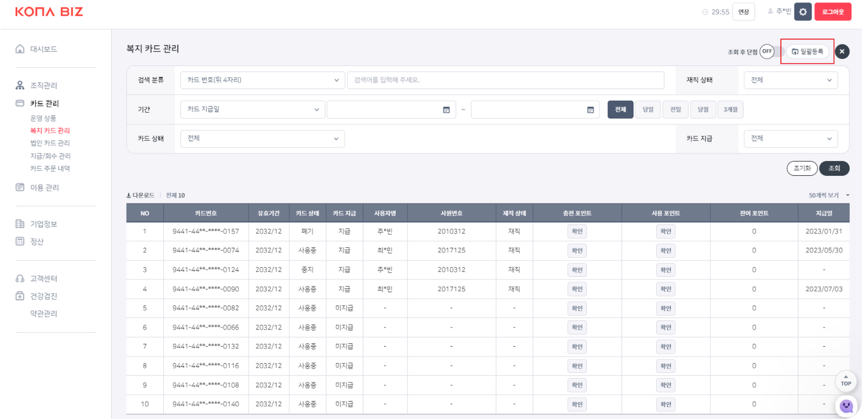Open 대시보드 menu

pos(43,49)
